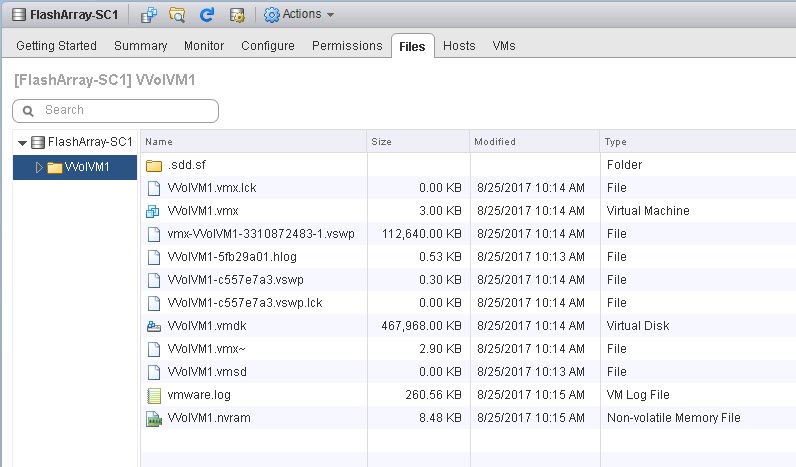Select vmx-VVolVM1-3310872483-1.vswp file name
The height and width of the screenshot is (467, 796).
[x=261, y=234]
